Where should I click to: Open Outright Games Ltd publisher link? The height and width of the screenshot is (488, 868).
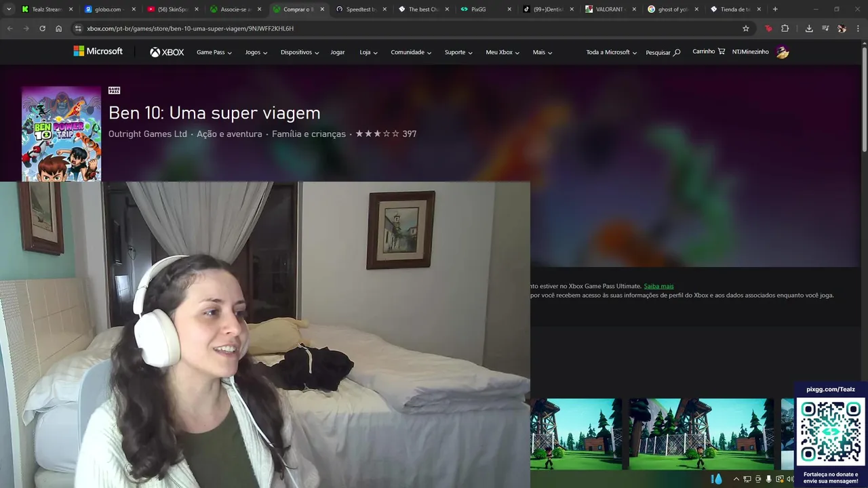(147, 134)
